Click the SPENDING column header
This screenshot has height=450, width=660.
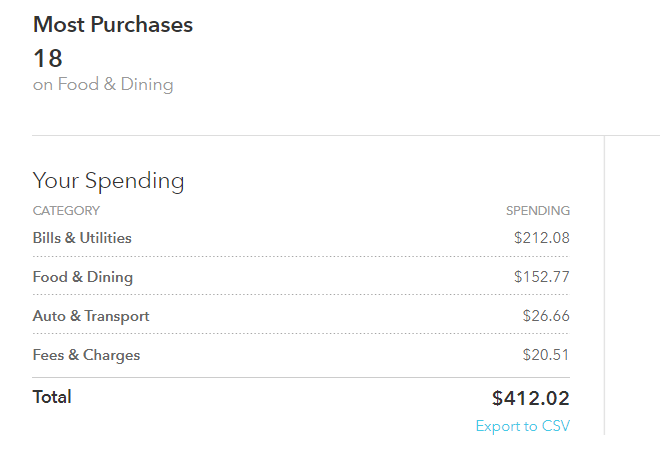coord(537,211)
